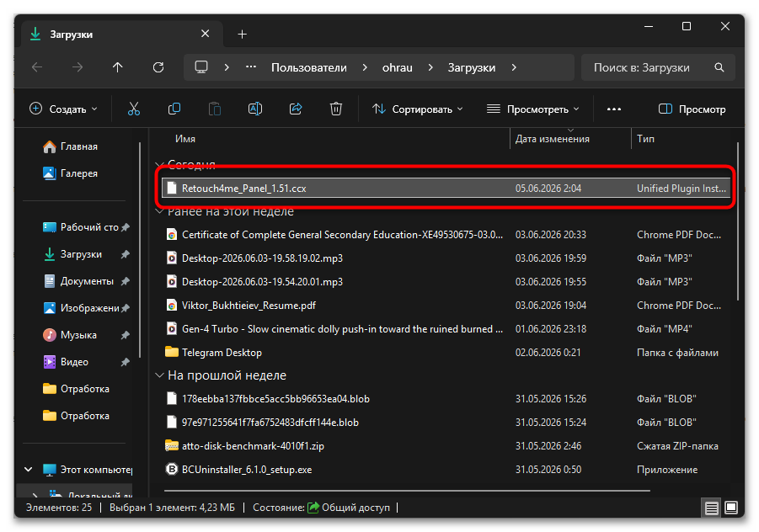Viewport: 759px width, 532px height.
Task: Collapse Этот компьютер tree node
Action: coord(29,469)
